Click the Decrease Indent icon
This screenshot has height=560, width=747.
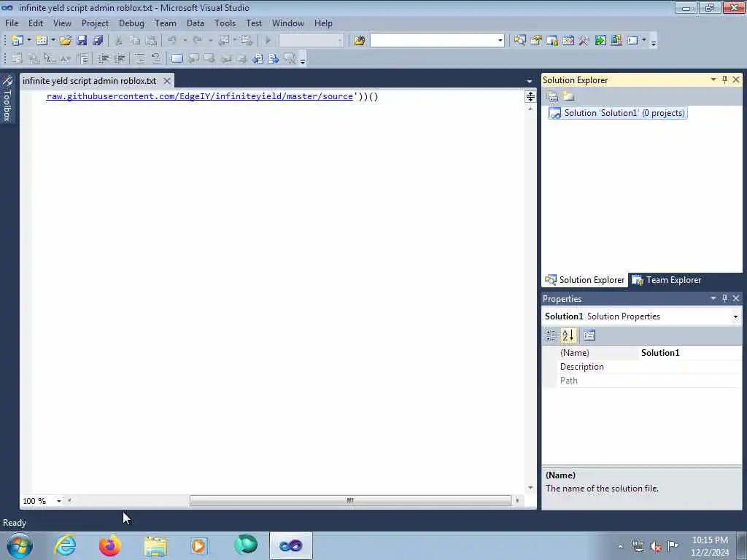(x=103, y=58)
